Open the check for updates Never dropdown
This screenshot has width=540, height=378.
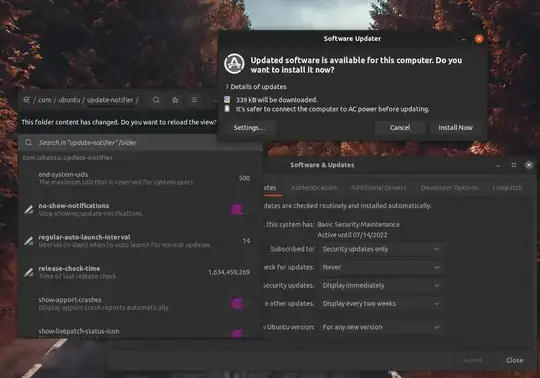tap(381, 267)
